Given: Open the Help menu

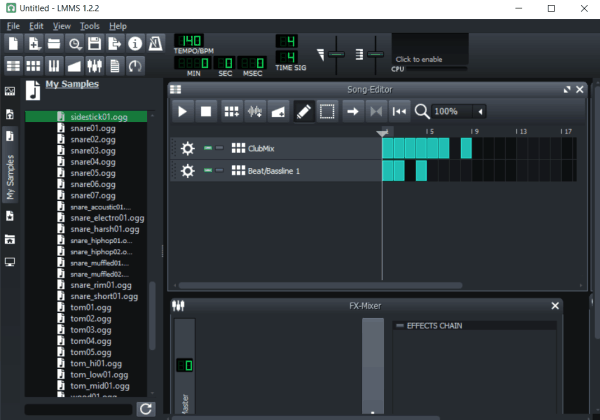Looking at the screenshot, I should (x=118, y=26).
